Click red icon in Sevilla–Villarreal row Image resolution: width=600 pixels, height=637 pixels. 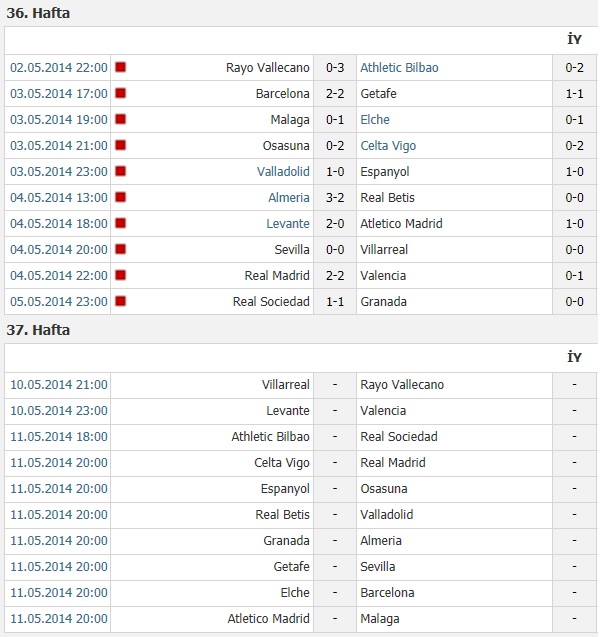pos(120,250)
